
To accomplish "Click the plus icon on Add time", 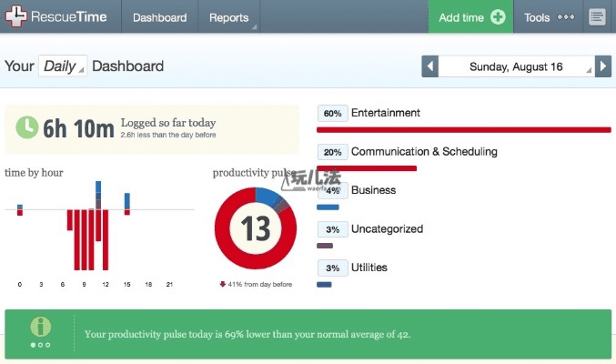I will (x=498, y=17).
